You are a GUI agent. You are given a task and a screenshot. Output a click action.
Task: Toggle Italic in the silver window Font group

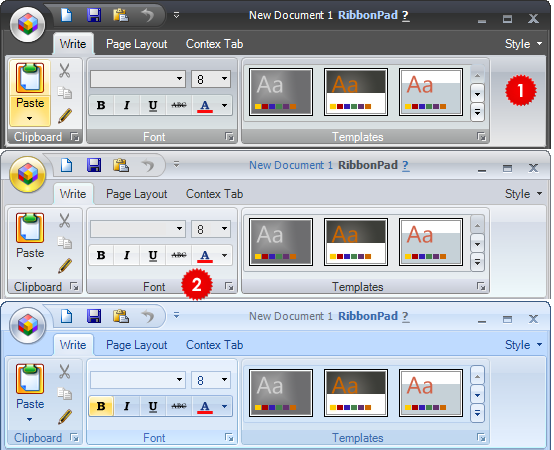click(x=127, y=255)
